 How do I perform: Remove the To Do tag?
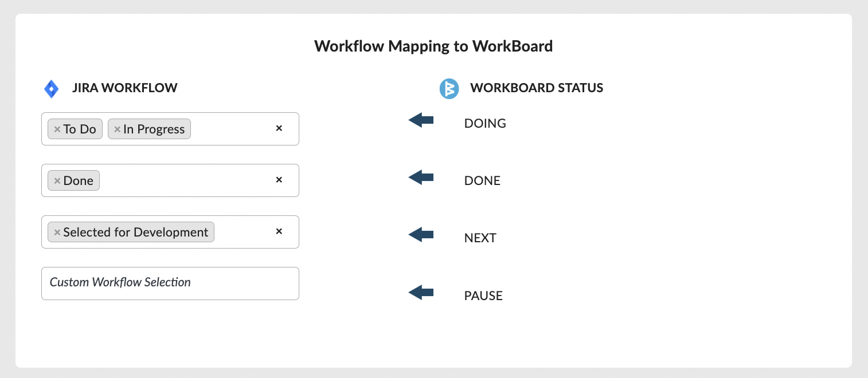coord(57,129)
